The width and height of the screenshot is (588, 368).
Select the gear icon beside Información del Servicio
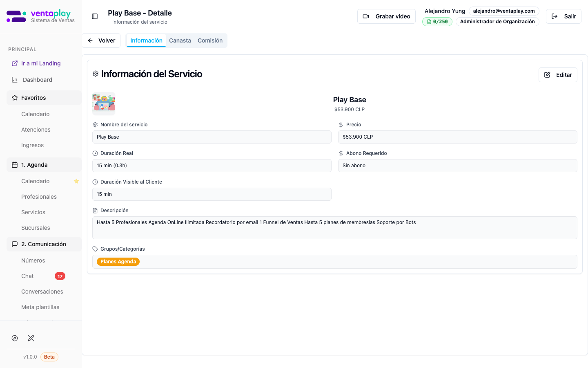96,74
